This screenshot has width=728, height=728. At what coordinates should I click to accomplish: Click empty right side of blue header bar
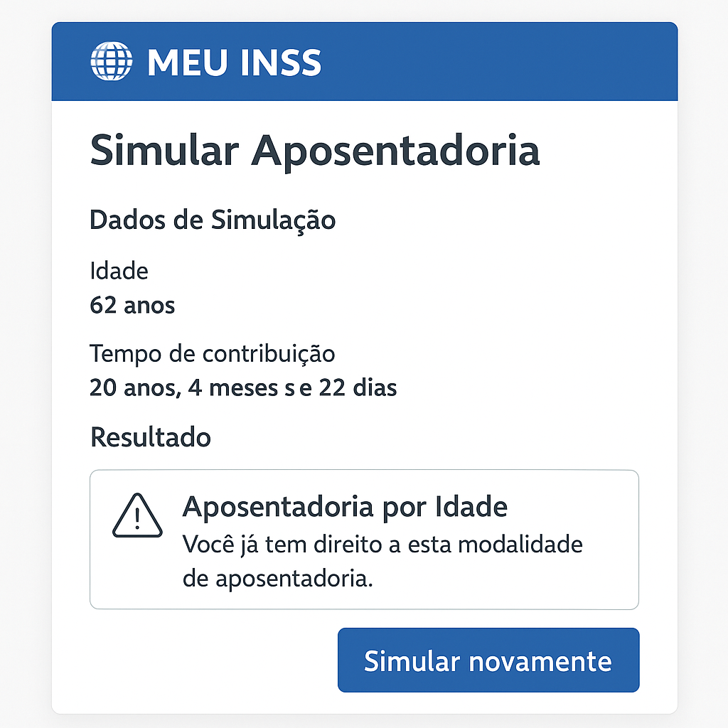[x=533, y=62]
